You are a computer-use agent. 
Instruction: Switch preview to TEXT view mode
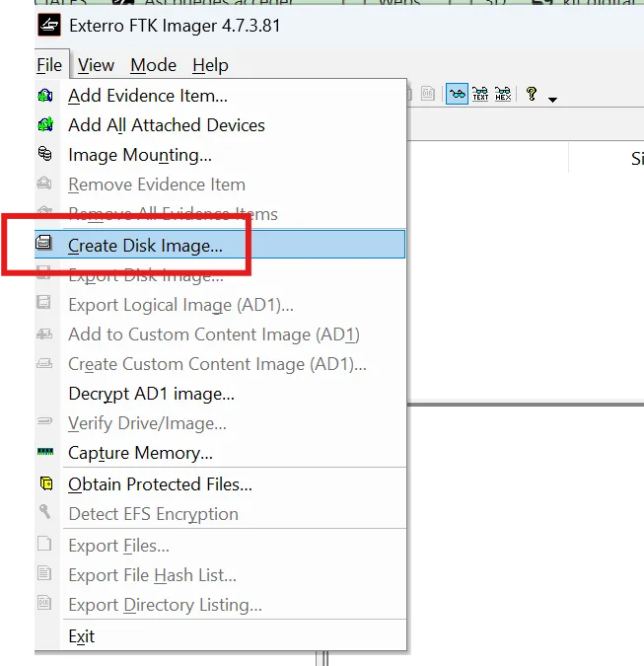coord(480,94)
